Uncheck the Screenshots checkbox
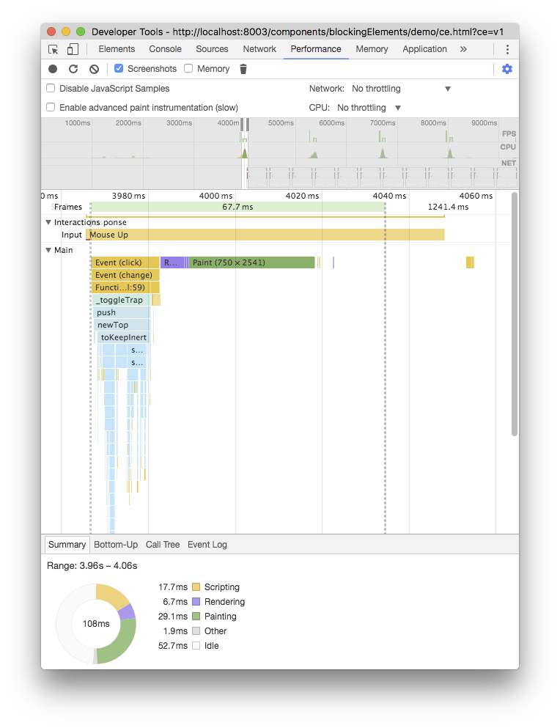The width and height of the screenshot is (560, 728). (x=119, y=69)
